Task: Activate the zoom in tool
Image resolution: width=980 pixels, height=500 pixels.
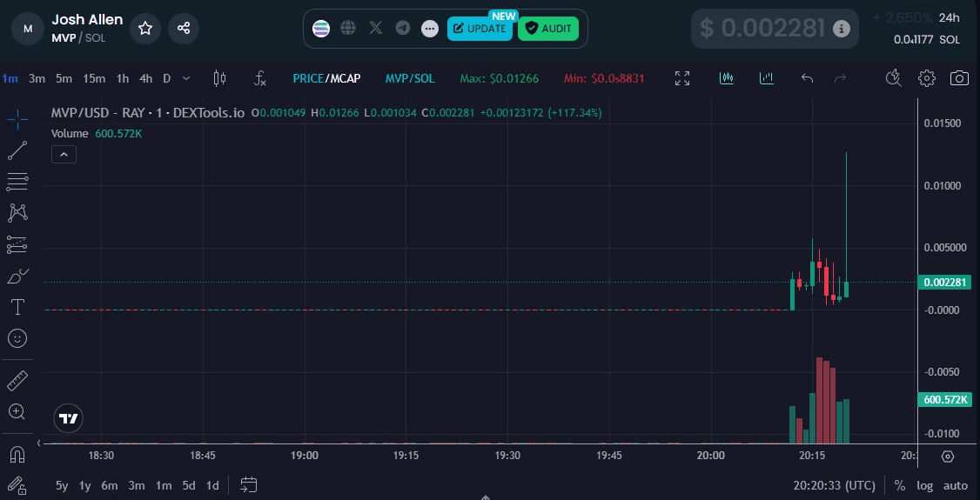Action: (x=17, y=411)
